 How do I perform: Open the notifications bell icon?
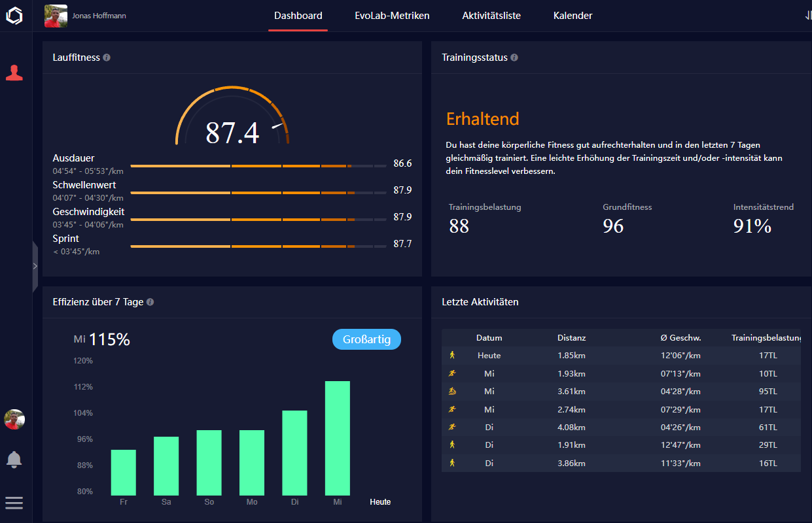point(14,459)
